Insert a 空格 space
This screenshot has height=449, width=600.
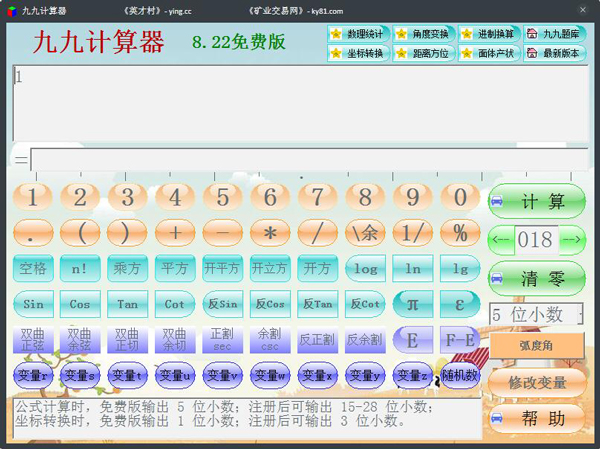pyautogui.click(x=33, y=268)
